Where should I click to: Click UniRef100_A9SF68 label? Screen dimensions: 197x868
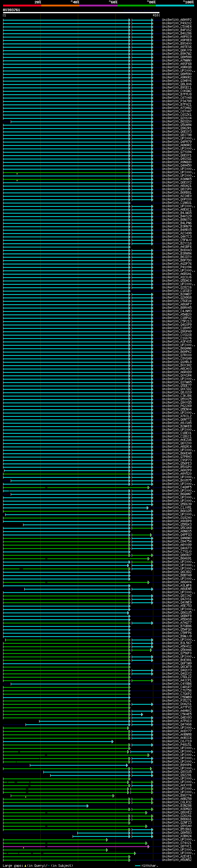tap(176, 64)
